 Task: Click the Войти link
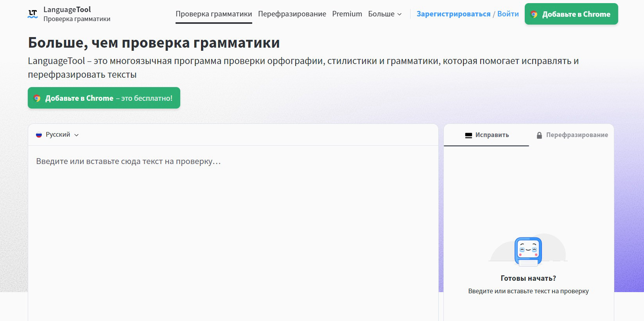508,14
